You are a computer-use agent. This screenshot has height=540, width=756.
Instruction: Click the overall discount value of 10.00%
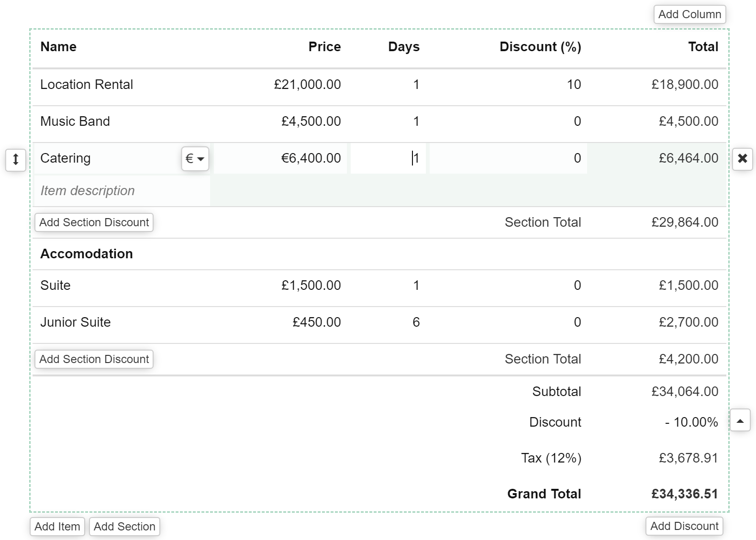pyautogui.click(x=691, y=422)
